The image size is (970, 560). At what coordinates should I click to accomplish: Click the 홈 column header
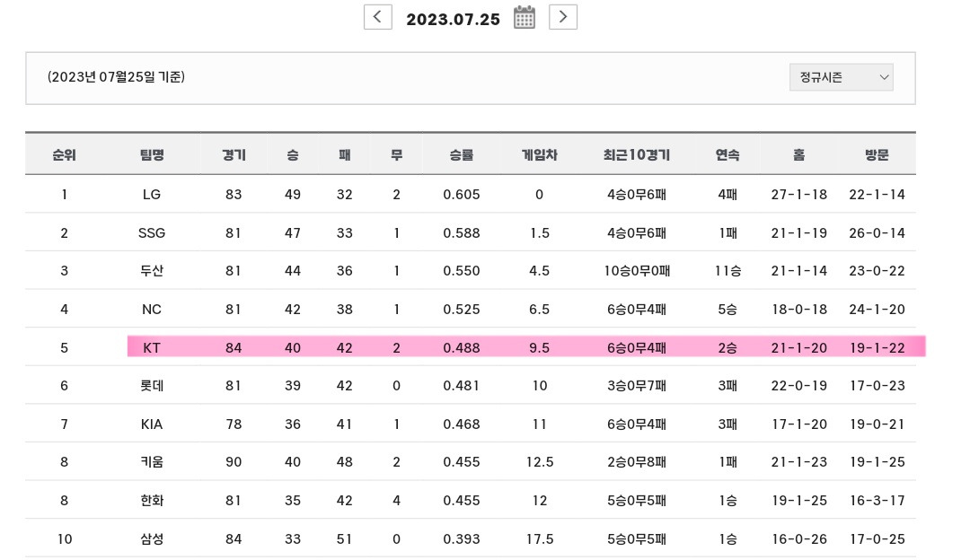pos(799,154)
